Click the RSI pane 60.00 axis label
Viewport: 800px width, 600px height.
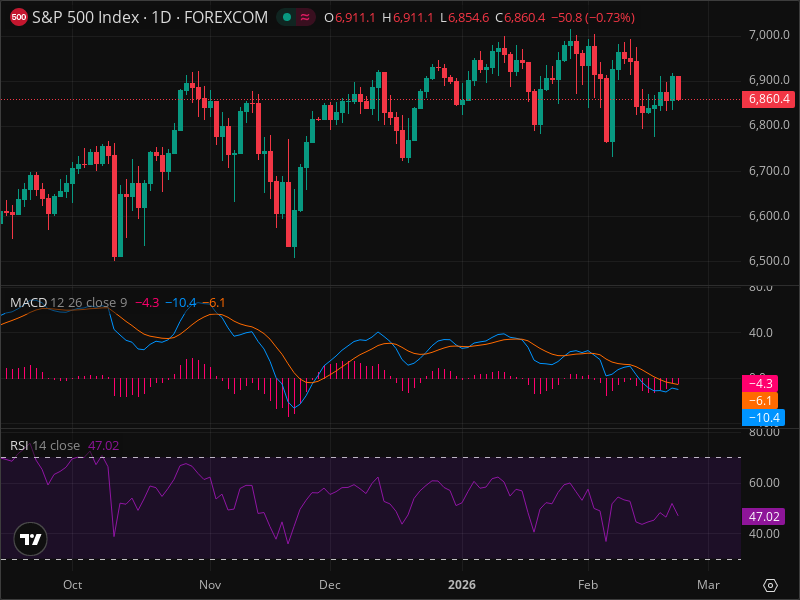click(764, 483)
